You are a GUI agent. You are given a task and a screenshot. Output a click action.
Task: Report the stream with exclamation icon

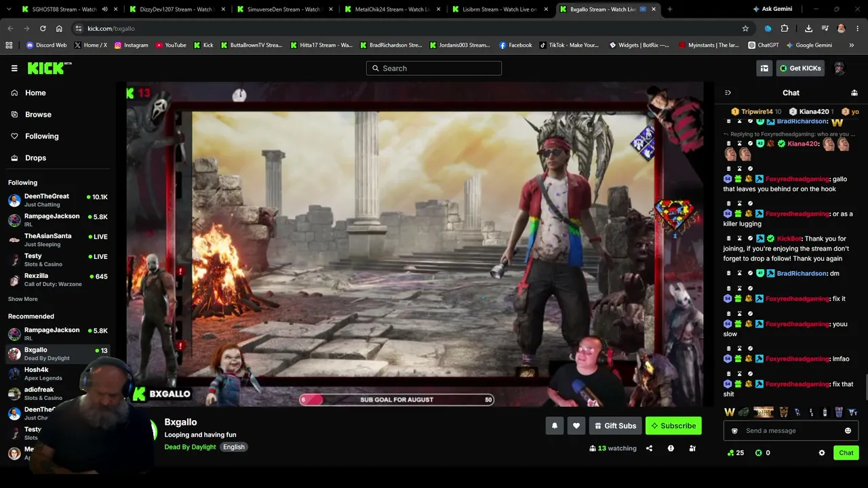coord(671,448)
